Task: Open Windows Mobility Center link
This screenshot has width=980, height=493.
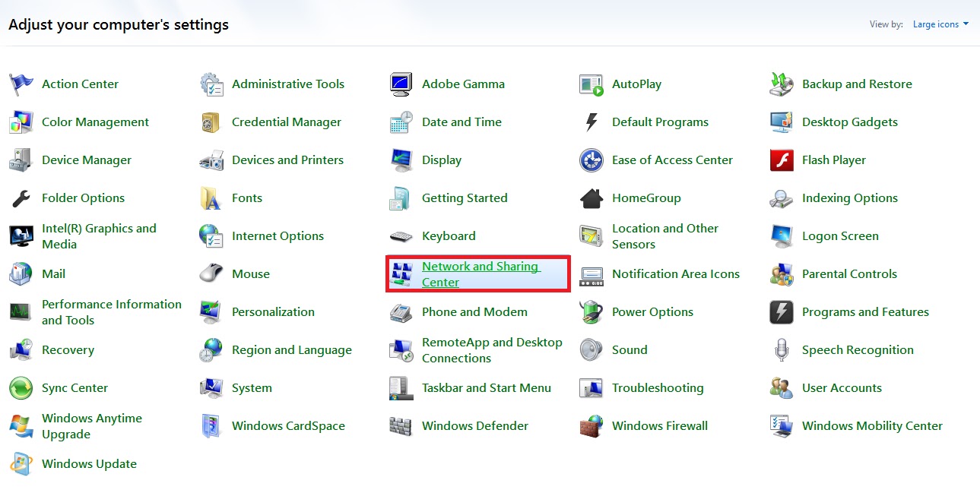Action: pos(872,426)
